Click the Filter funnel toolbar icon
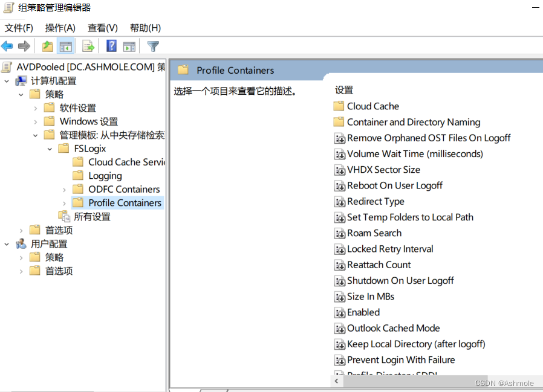Viewport: 543px width, 392px height. [153, 46]
